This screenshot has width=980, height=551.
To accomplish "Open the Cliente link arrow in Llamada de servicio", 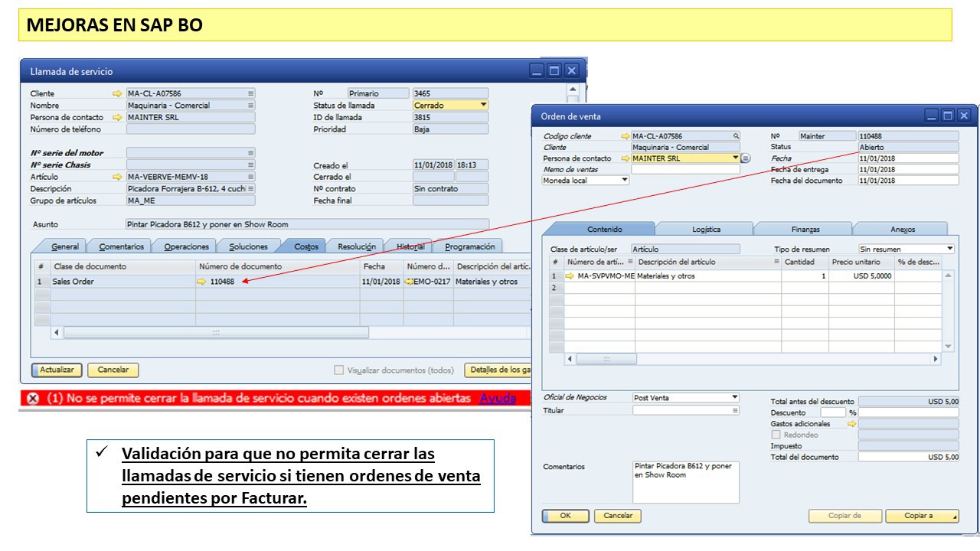I will coord(117,93).
